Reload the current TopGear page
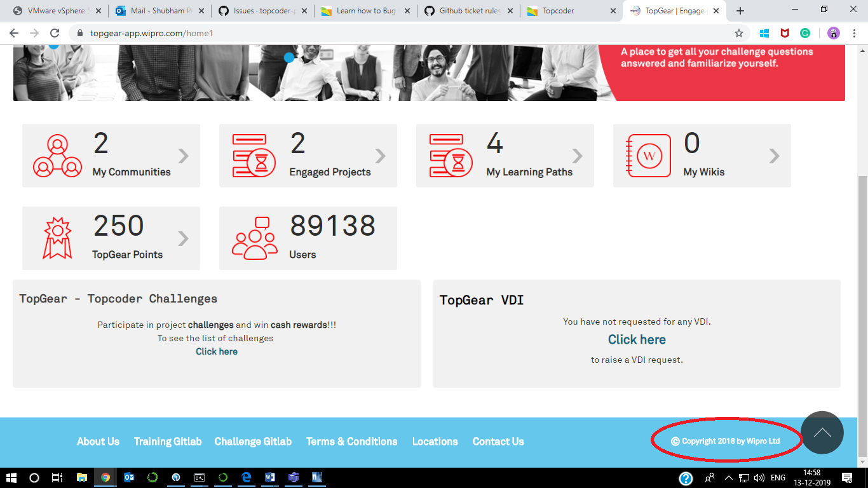The image size is (868, 488). pos(55,33)
